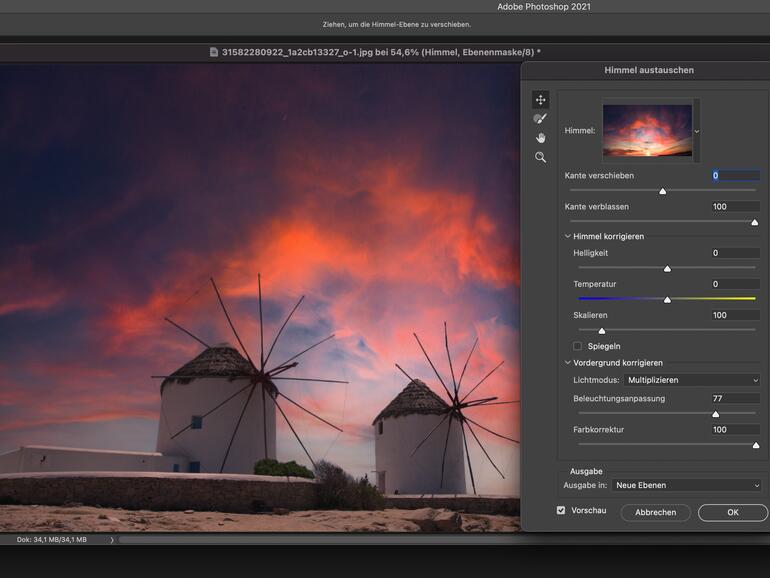The image size is (770, 578).
Task: Click the Kante verschieben slider handle
Action: coord(662,191)
